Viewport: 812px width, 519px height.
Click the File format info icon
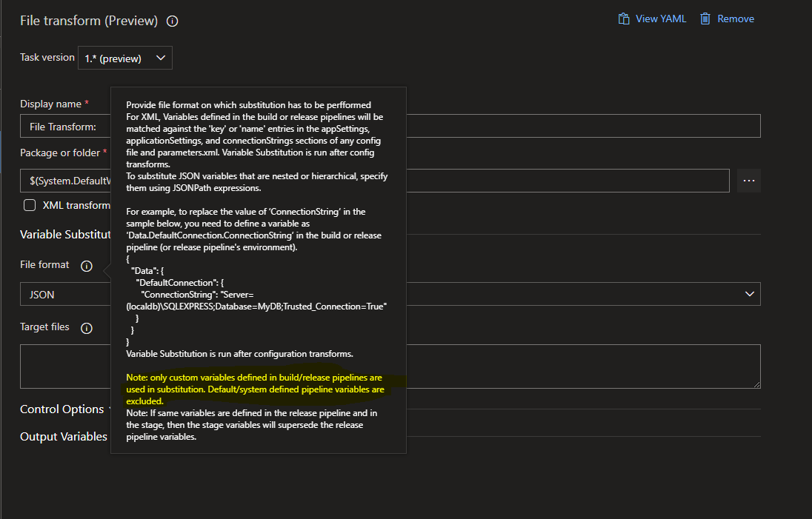click(x=87, y=266)
